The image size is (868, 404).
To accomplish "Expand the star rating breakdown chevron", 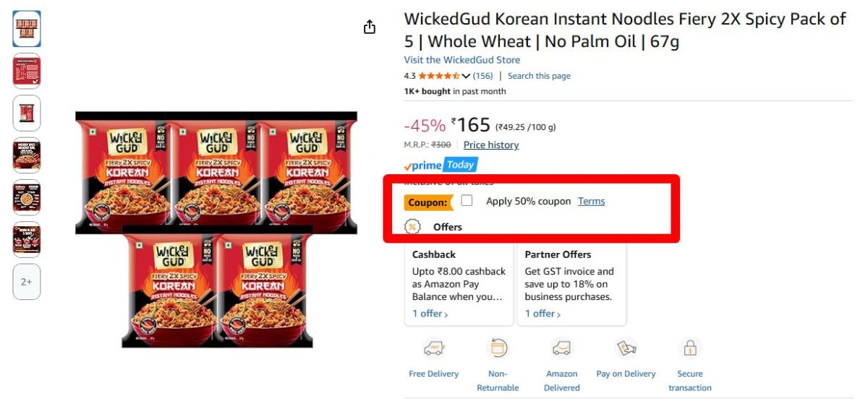I will click(x=466, y=76).
